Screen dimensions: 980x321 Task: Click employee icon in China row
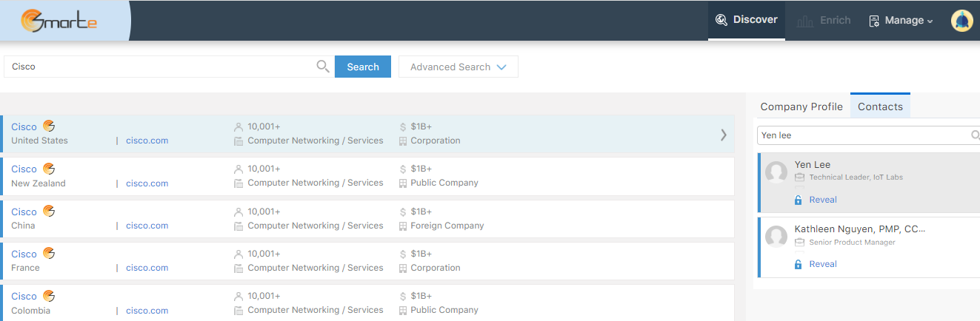[239, 212]
